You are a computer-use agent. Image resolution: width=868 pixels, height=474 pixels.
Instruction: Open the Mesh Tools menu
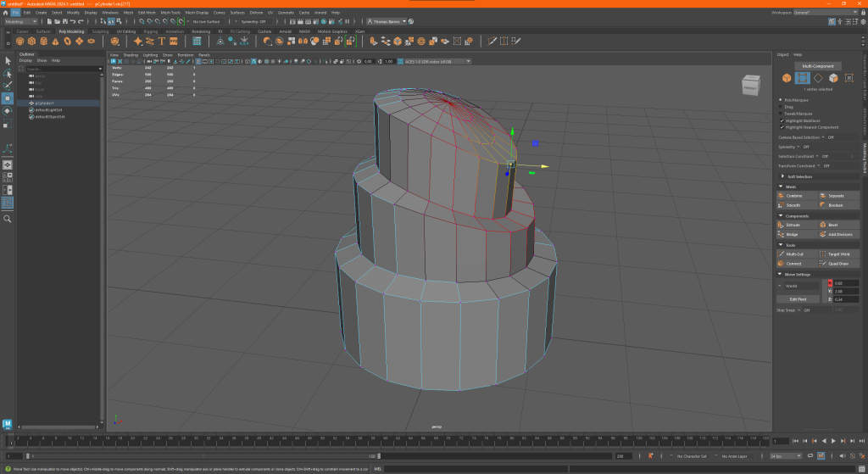click(x=170, y=13)
